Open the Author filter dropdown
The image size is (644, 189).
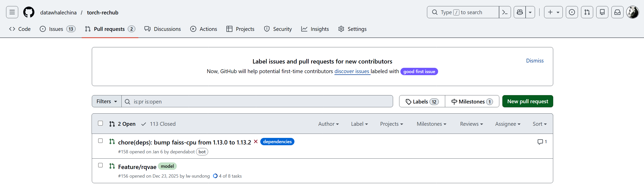[328, 124]
